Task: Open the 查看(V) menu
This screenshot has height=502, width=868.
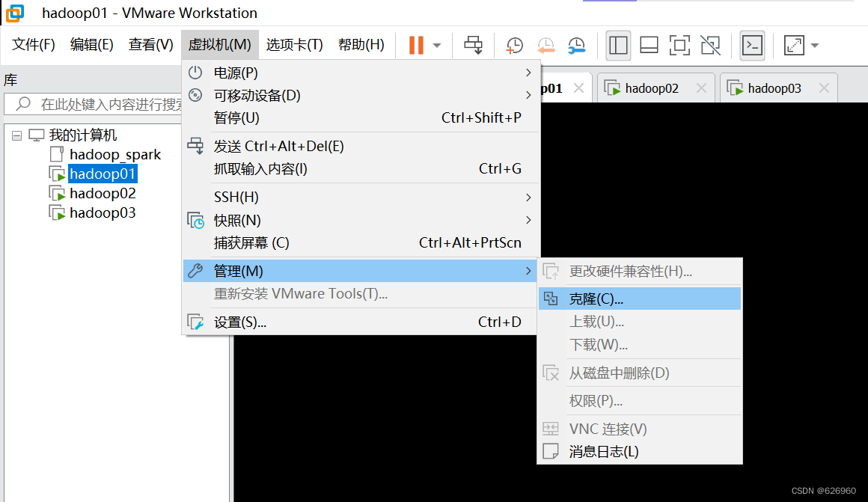Action: (x=150, y=44)
